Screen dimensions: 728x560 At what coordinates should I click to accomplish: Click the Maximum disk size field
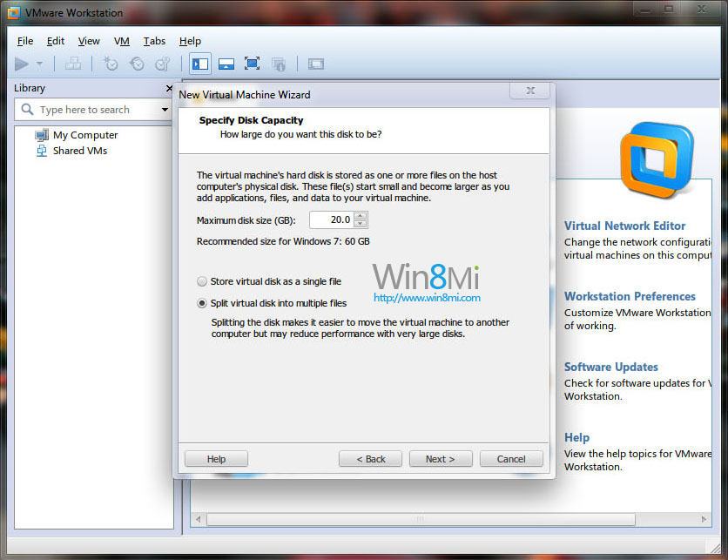point(331,219)
